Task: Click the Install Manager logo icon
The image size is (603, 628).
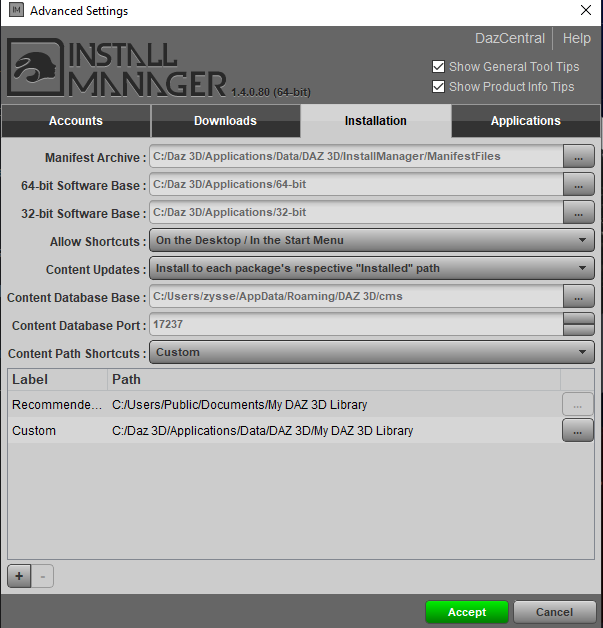Action: coord(35,67)
